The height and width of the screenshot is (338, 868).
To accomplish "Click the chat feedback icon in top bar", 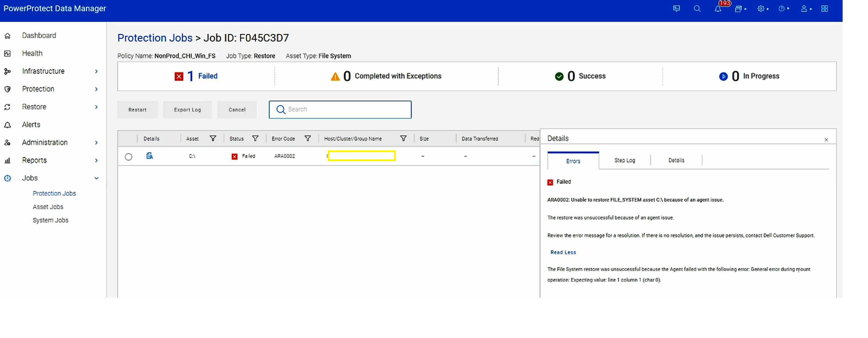I will 676,9.
